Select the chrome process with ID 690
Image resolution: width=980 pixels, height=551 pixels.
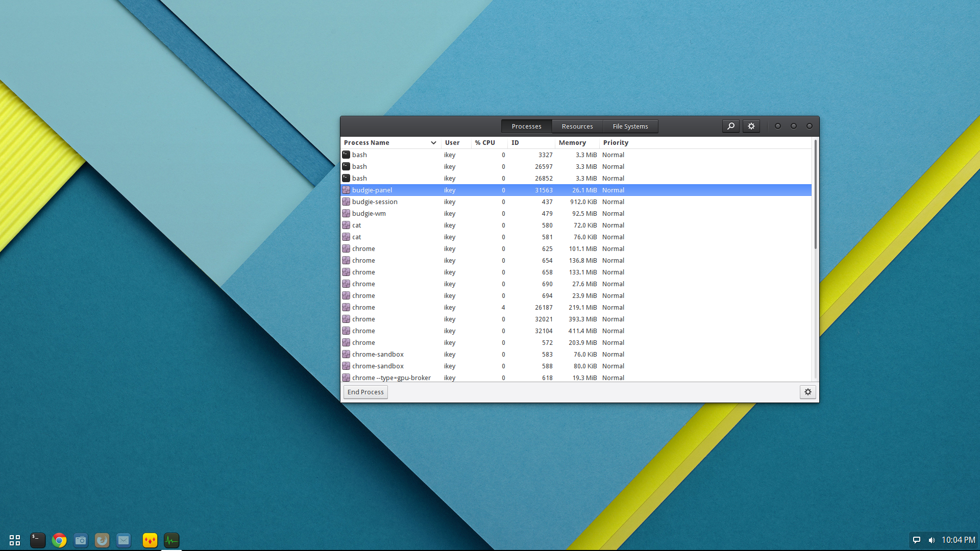tap(576, 284)
